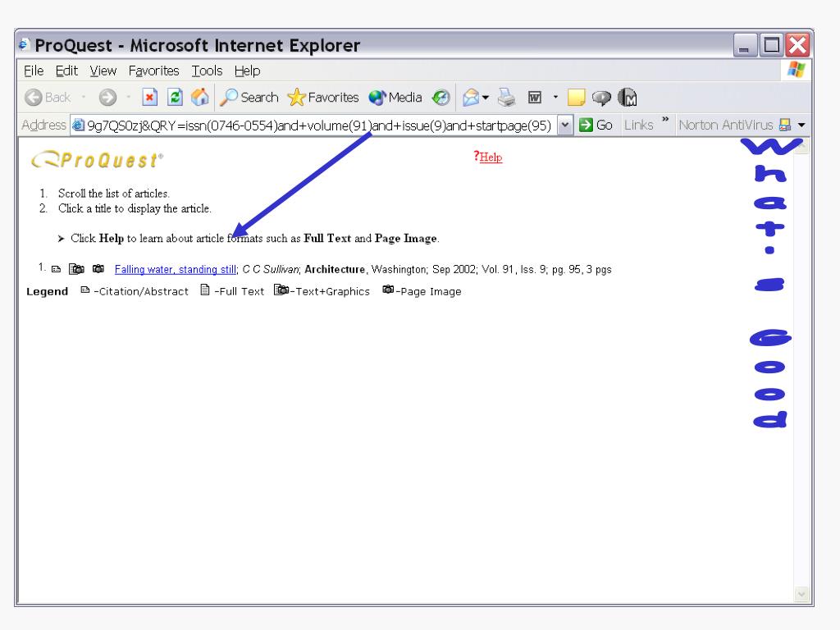The height and width of the screenshot is (630, 840).
Task: Open the View menu
Action: tap(103, 71)
